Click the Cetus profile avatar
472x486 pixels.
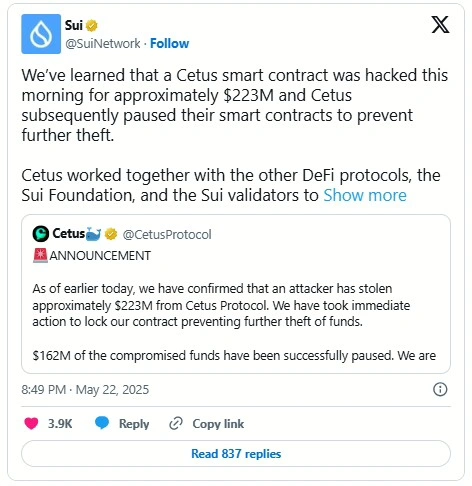click(x=41, y=234)
